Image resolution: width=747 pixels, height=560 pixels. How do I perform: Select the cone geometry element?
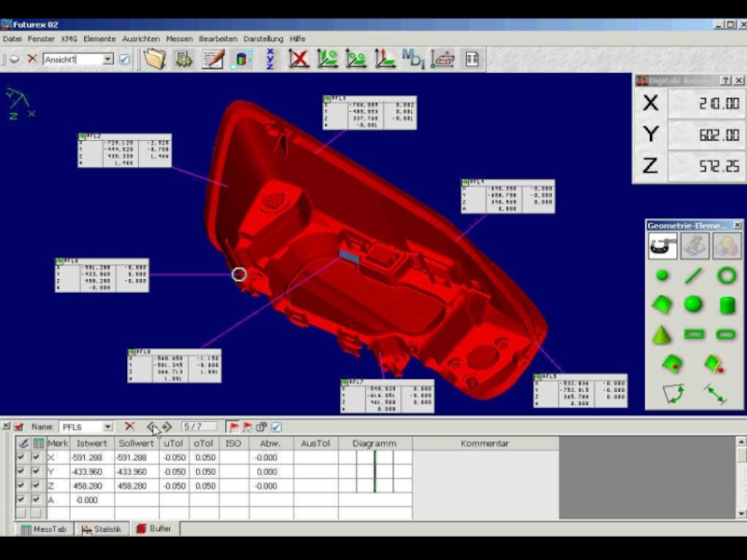click(x=662, y=334)
